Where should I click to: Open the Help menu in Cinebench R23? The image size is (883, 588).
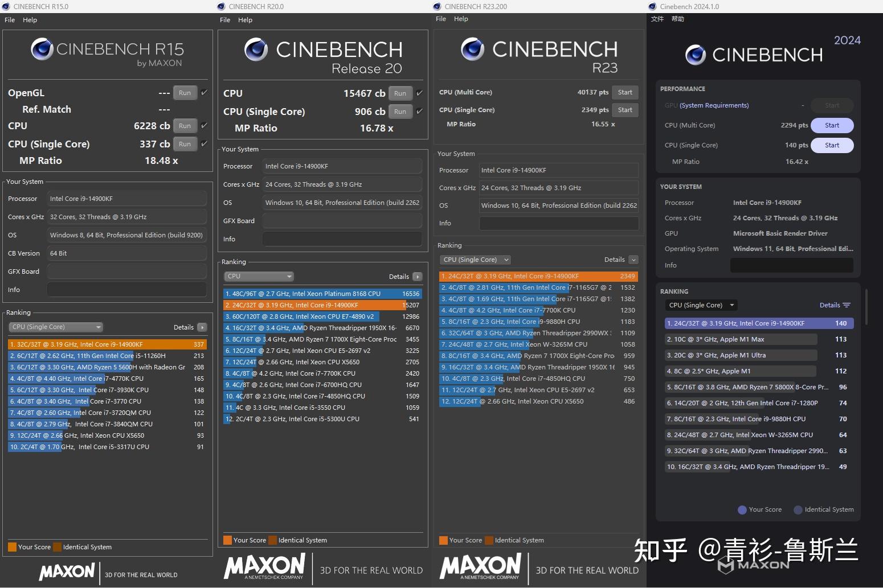[461, 19]
